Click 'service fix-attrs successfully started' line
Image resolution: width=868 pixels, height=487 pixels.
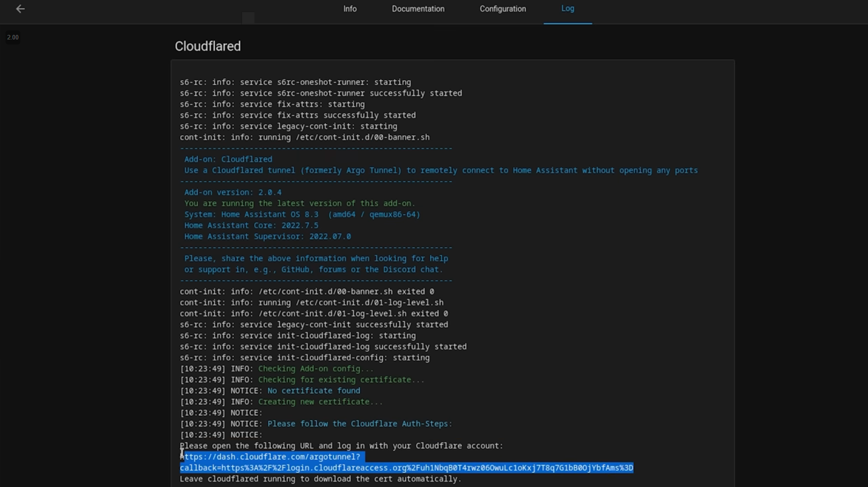[x=297, y=115]
